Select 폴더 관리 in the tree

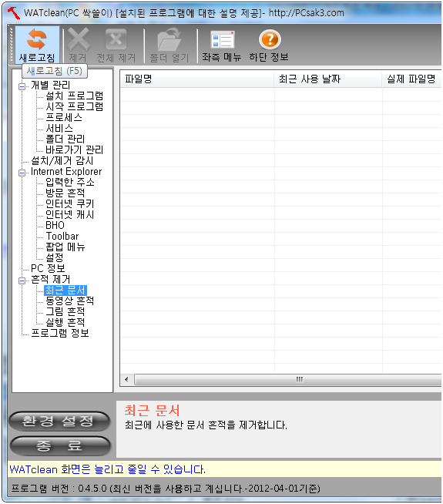[65, 139]
